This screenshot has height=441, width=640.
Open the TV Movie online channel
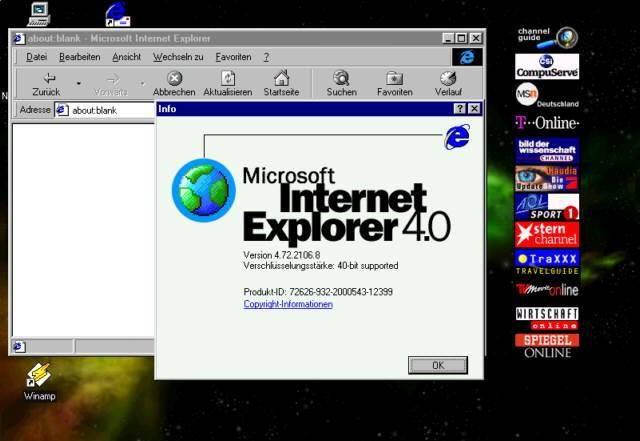click(x=547, y=290)
